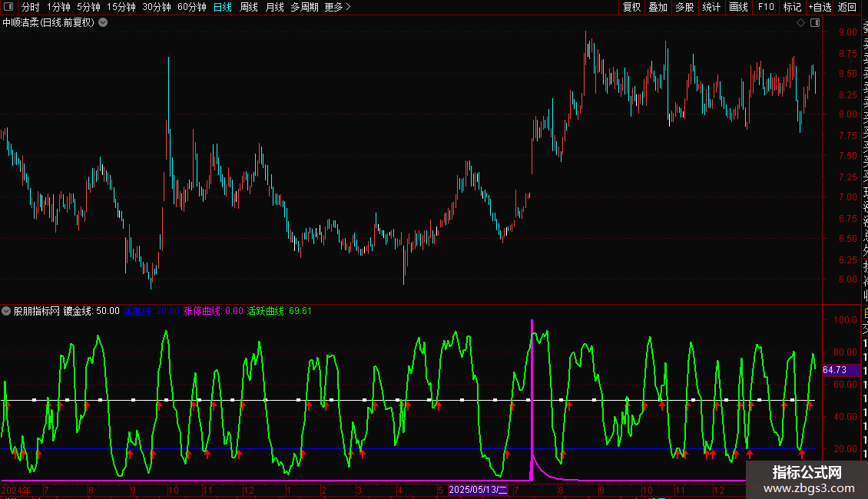
Task: Open dropdown beside 中顺洁柔 chart title
Action: [103, 23]
